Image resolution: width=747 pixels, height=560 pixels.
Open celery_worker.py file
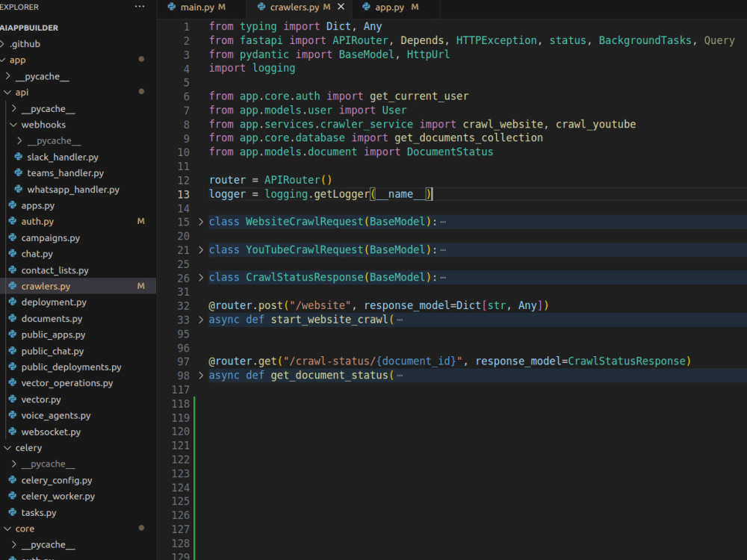pos(58,497)
